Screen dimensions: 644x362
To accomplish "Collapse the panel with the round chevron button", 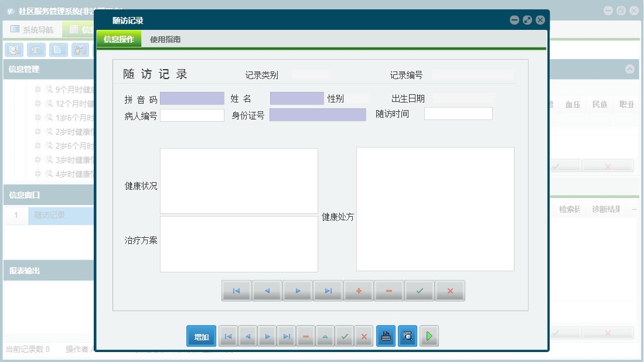I will (x=629, y=69).
